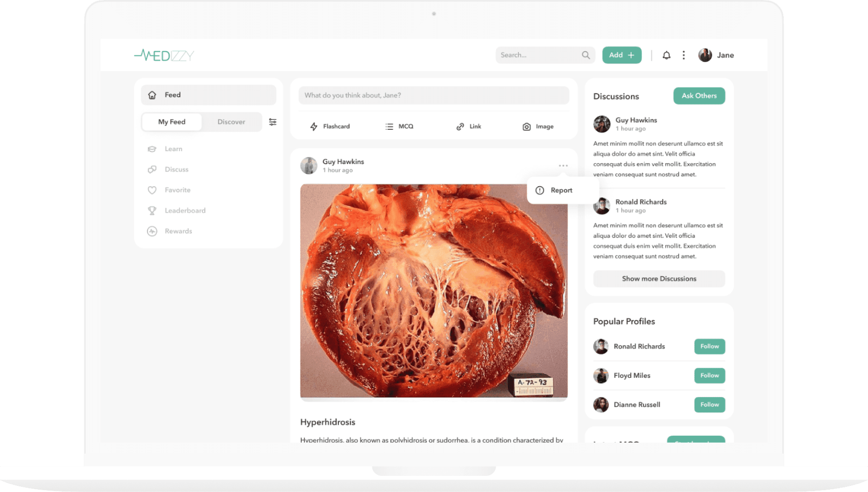
Task: Select the Flashcard creation icon
Action: coord(313,126)
